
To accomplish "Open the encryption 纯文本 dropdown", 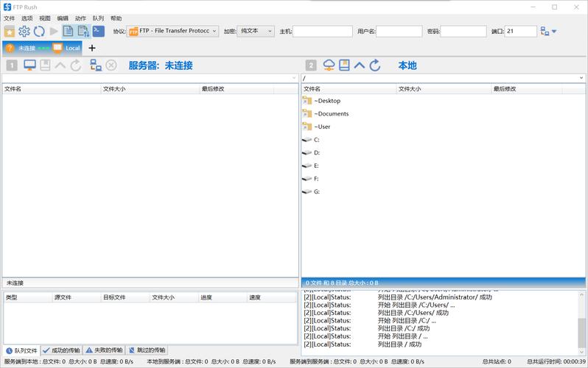I will click(x=256, y=31).
